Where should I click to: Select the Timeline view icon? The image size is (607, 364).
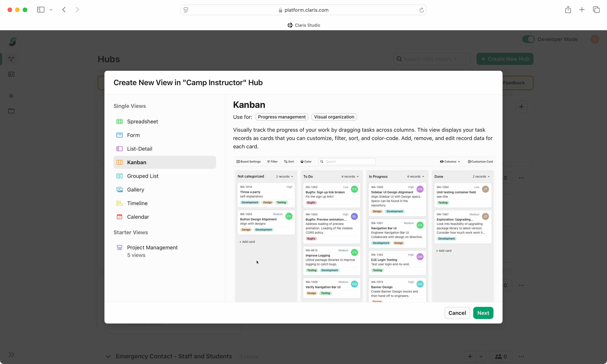119,203
